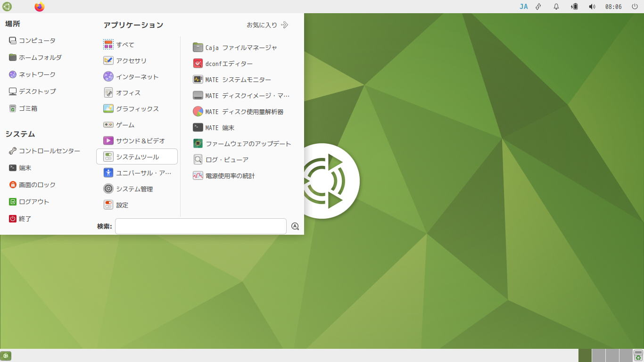Click the 検索 input field
Screen dimensions: 644x362
tap(201, 226)
